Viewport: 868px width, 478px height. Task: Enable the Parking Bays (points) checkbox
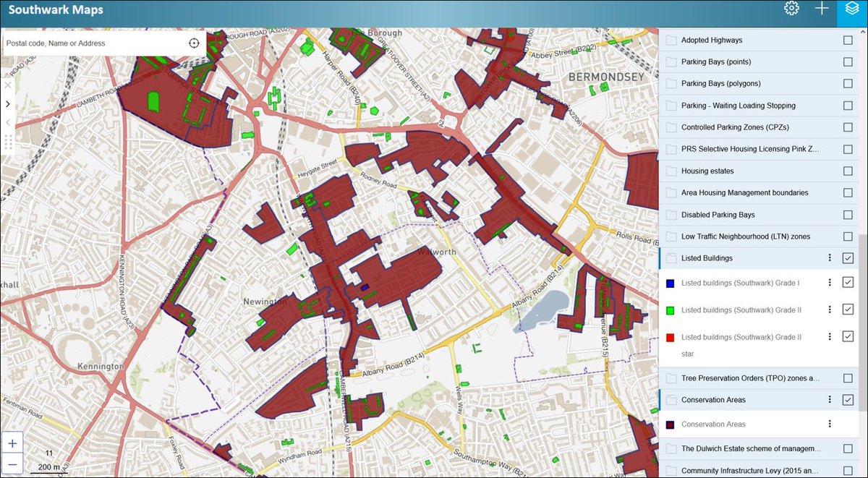pyautogui.click(x=848, y=62)
